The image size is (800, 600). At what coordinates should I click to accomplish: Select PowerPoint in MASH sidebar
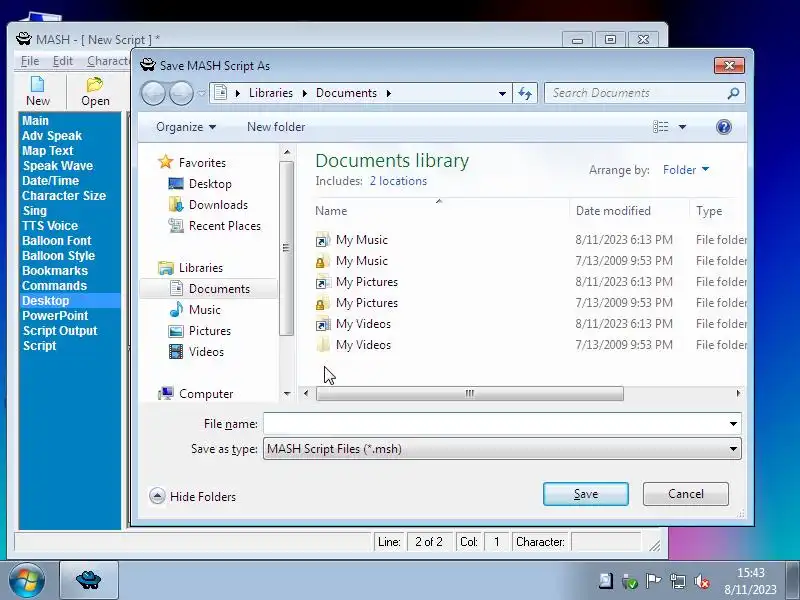click(x=55, y=316)
